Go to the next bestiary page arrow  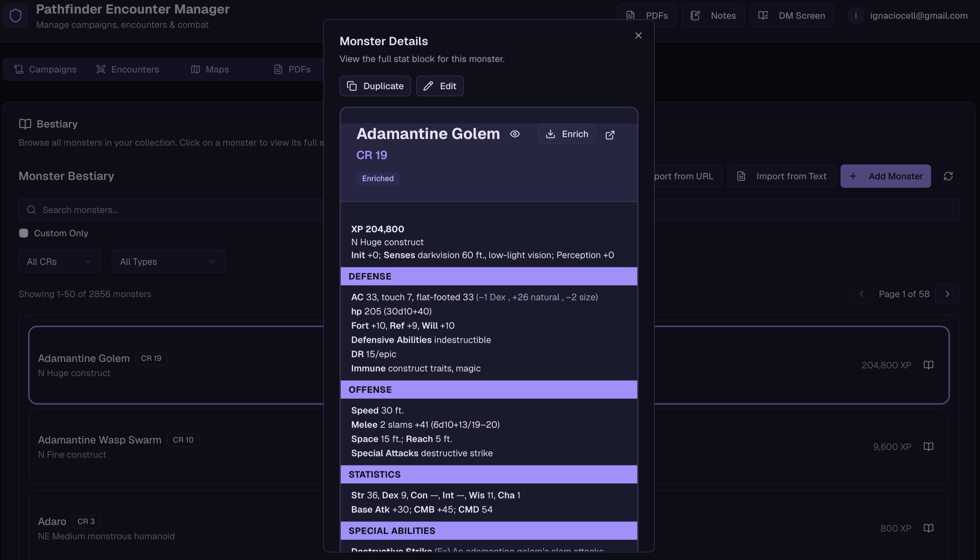(947, 294)
